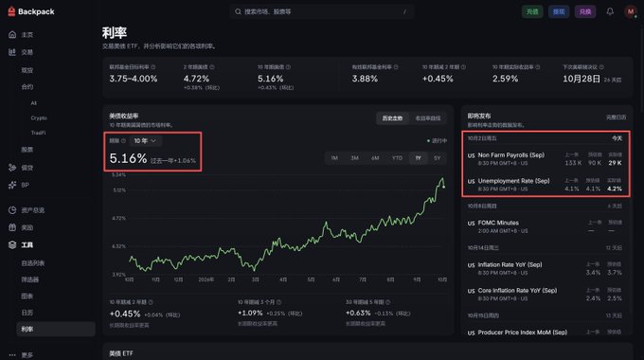644x360 pixels.
Task: Click the green chart line endpoint
Action: point(444,187)
